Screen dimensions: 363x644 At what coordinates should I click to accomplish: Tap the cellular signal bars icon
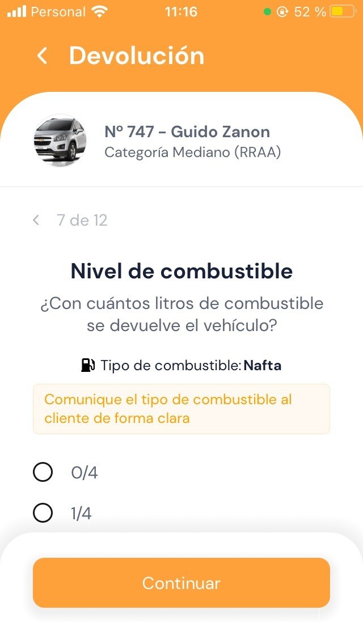click(16, 11)
